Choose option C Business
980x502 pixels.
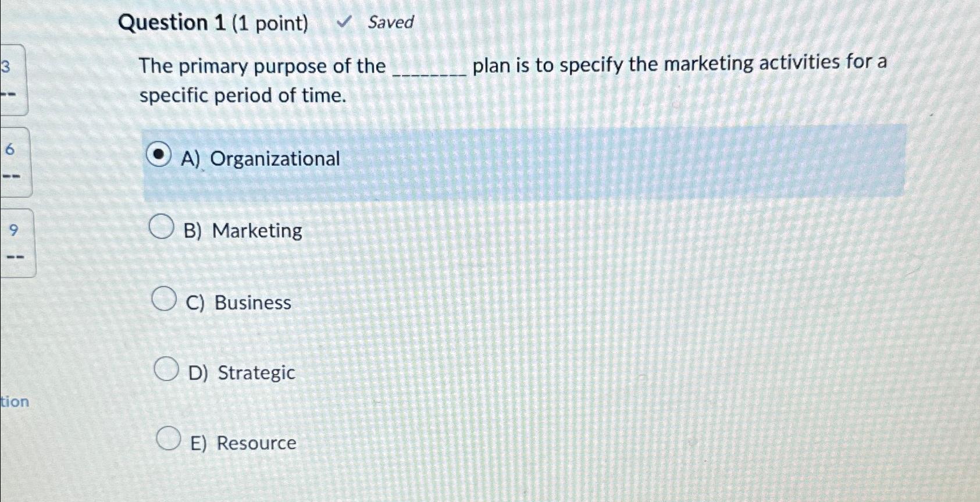point(163,298)
